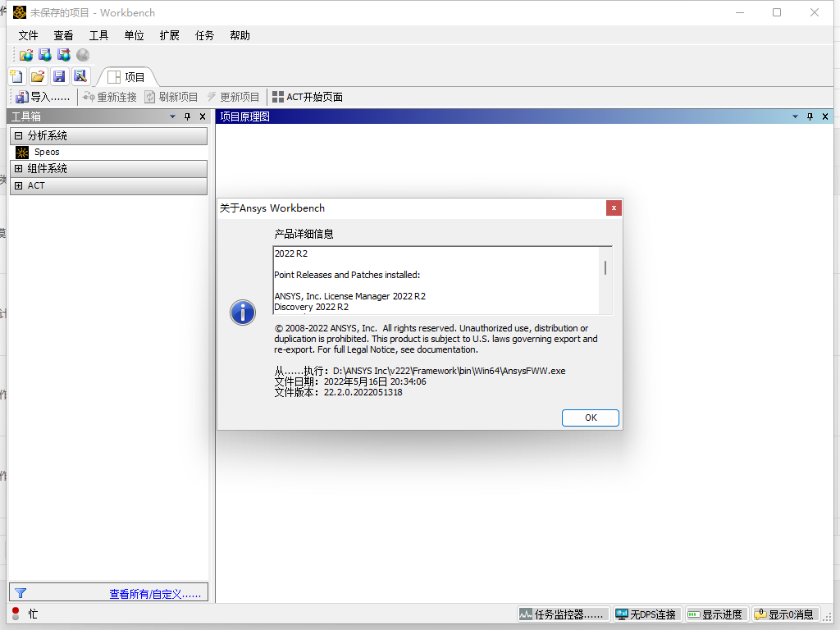Click the gray globe toolbar icon
This screenshot has width=840, height=630.
pyautogui.click(x=83, y=55)
